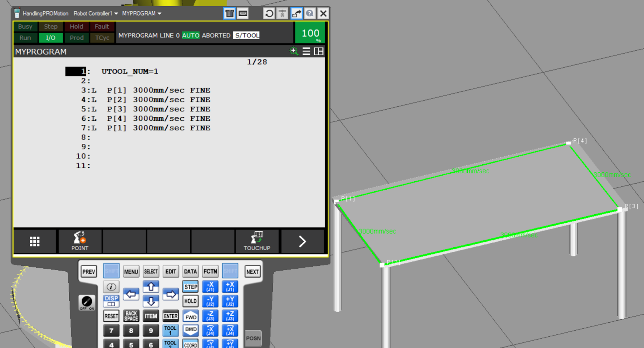Image resolution: width=644 pixels, height=348 pixels.
Task: Toggle the left SHIFT key
Action: point(111,271)
